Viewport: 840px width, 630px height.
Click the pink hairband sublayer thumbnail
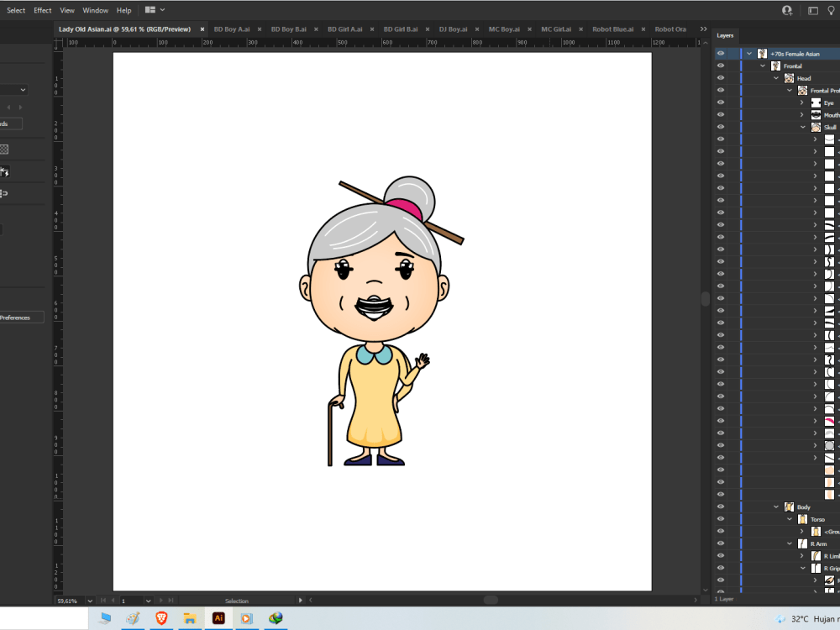(x=829, y=421)
